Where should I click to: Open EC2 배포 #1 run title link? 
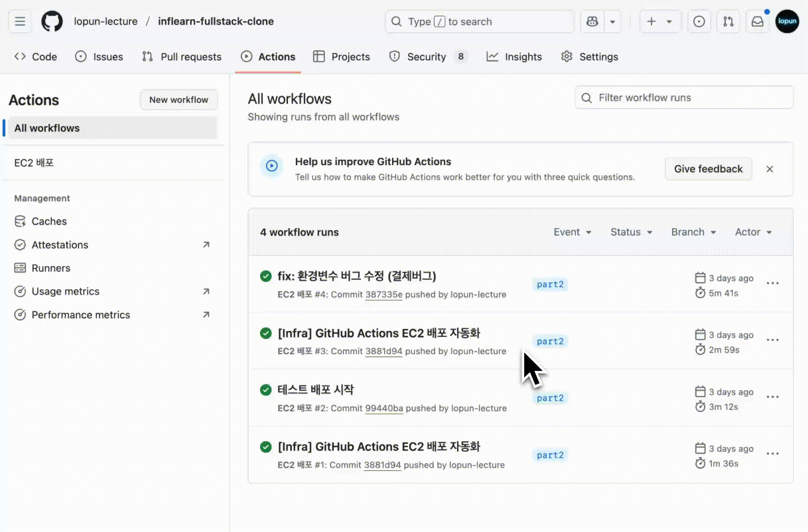point(379,447)
